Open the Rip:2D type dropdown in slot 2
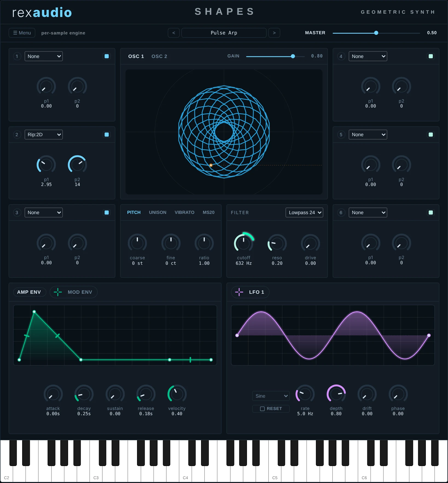The height and width of the screenshot is (483, 448). point(44,134)
